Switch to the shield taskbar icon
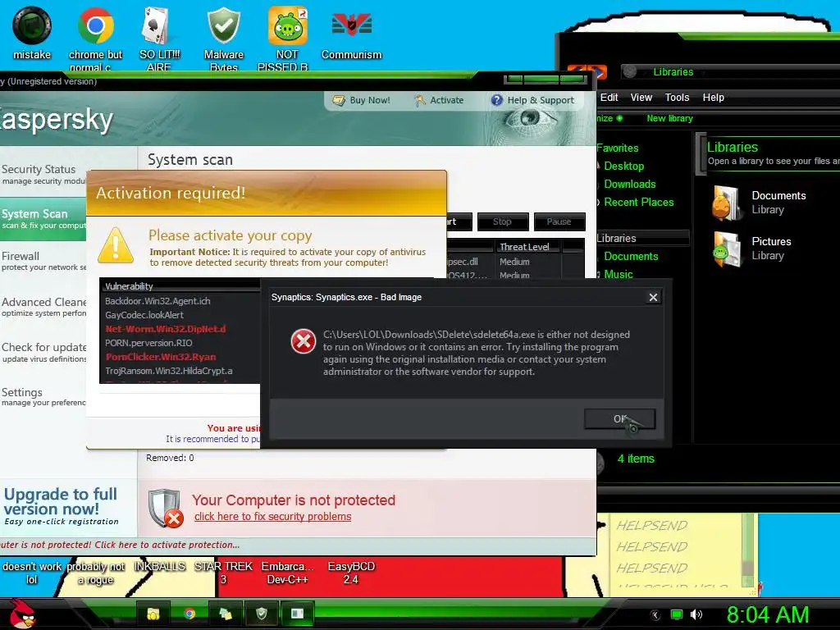This screenshot has height=630, width=840. click(262, 614)
